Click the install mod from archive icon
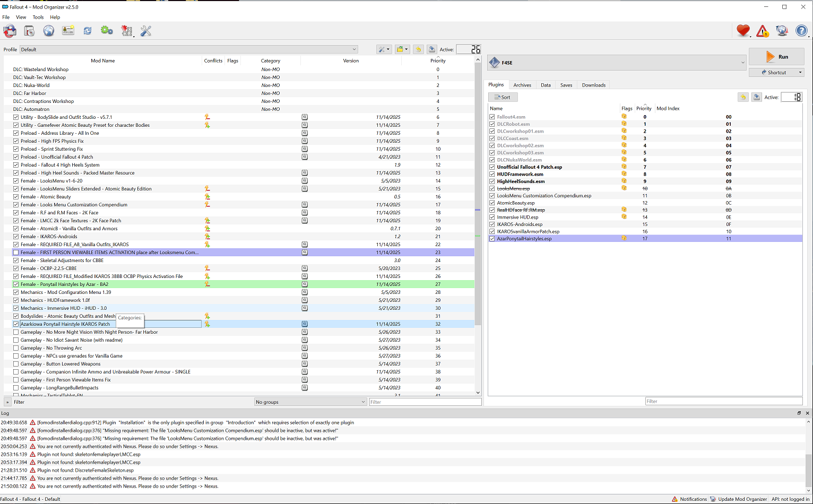 29,31
